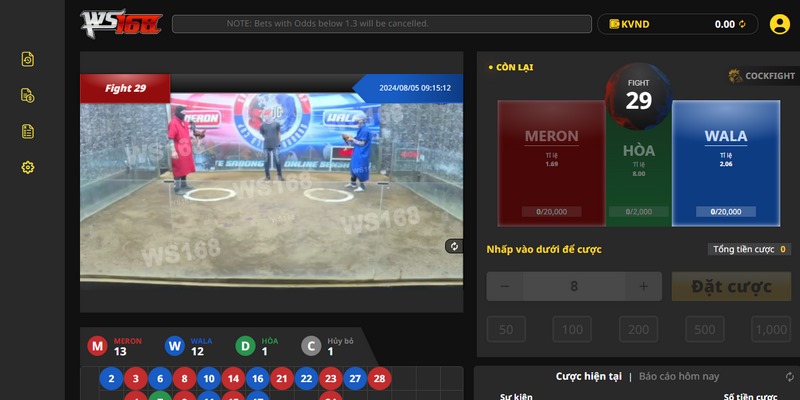Reload the live video stream

coord(454,246)
